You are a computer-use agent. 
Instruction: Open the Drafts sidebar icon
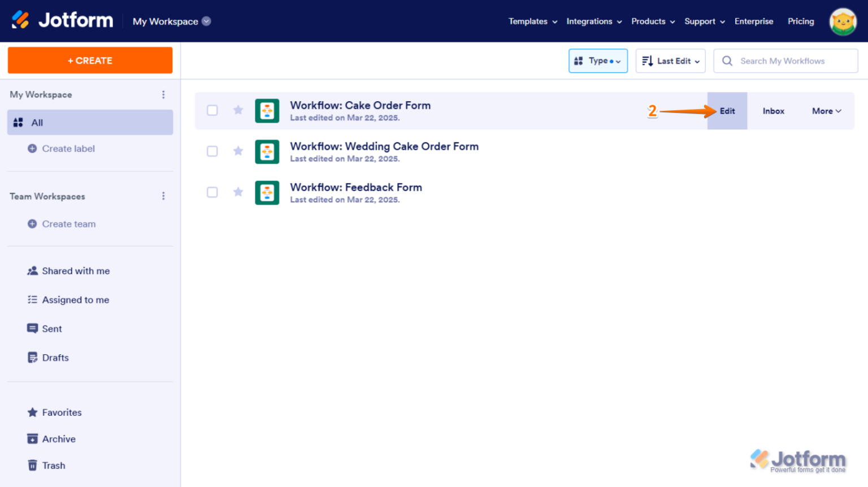point(33,357)
